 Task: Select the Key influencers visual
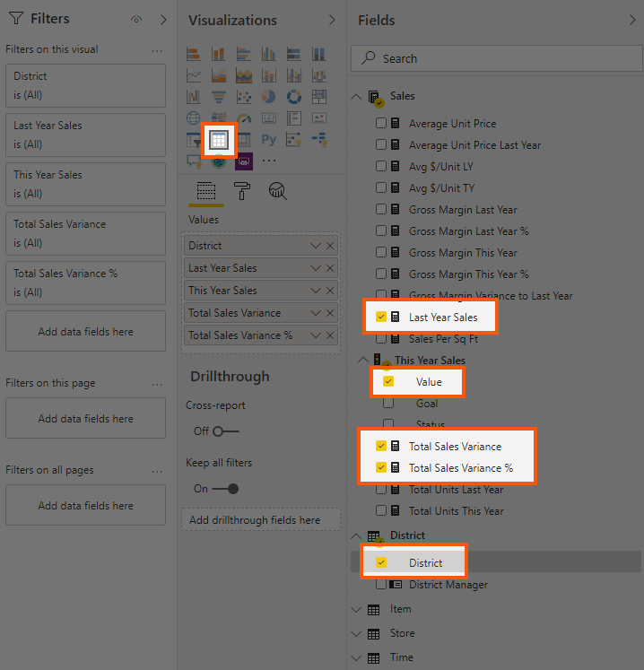point(294,140)
